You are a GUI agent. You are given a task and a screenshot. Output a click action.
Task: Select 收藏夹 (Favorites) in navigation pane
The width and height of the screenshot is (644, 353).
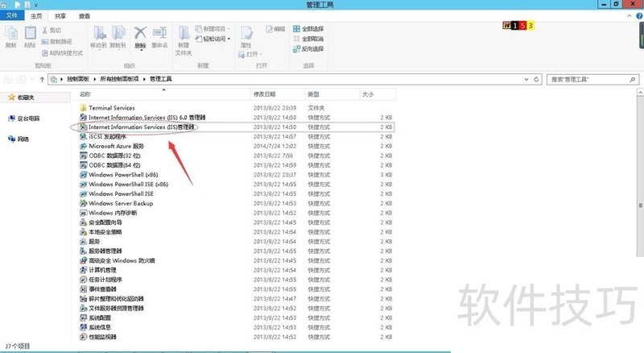coord(22,98)
